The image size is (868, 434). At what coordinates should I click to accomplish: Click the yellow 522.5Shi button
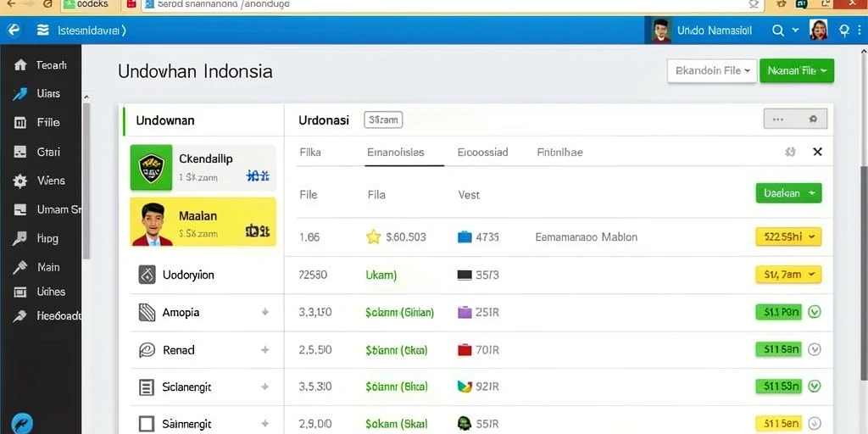788,237
